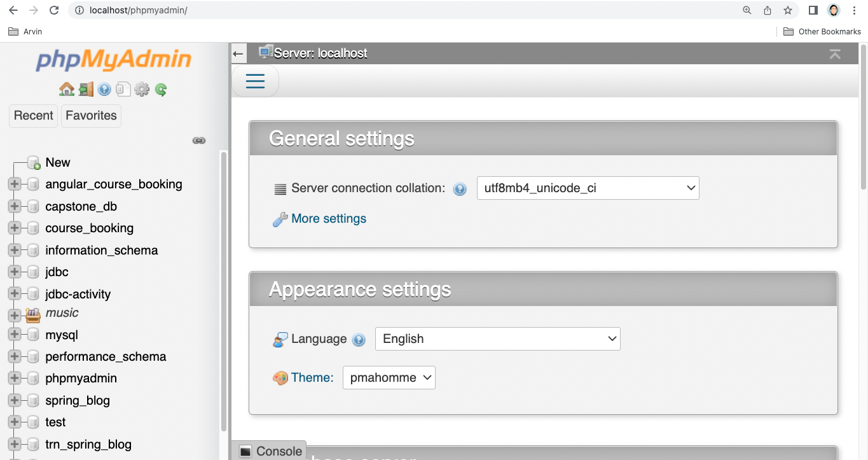Open the Theme dropdown

389,377
